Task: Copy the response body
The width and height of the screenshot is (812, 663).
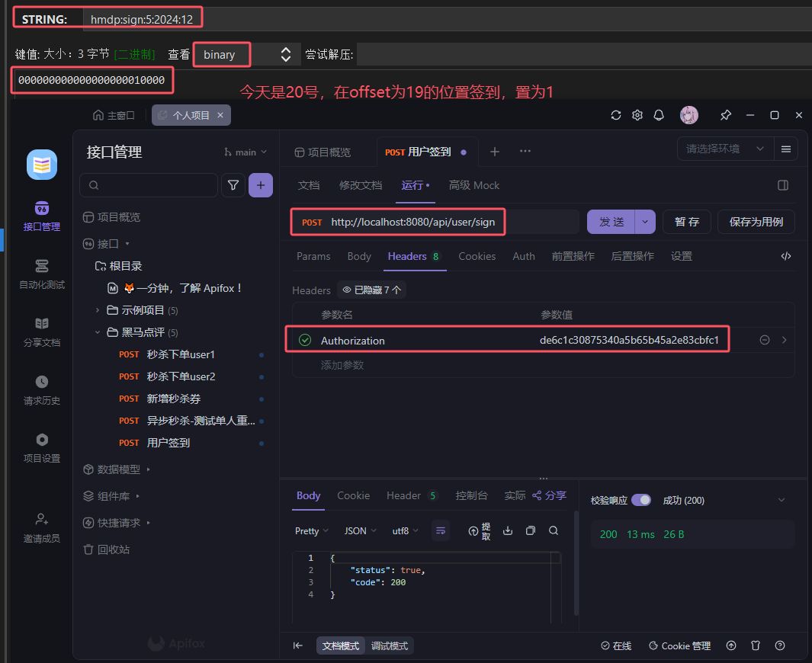Action: [531, 530]
